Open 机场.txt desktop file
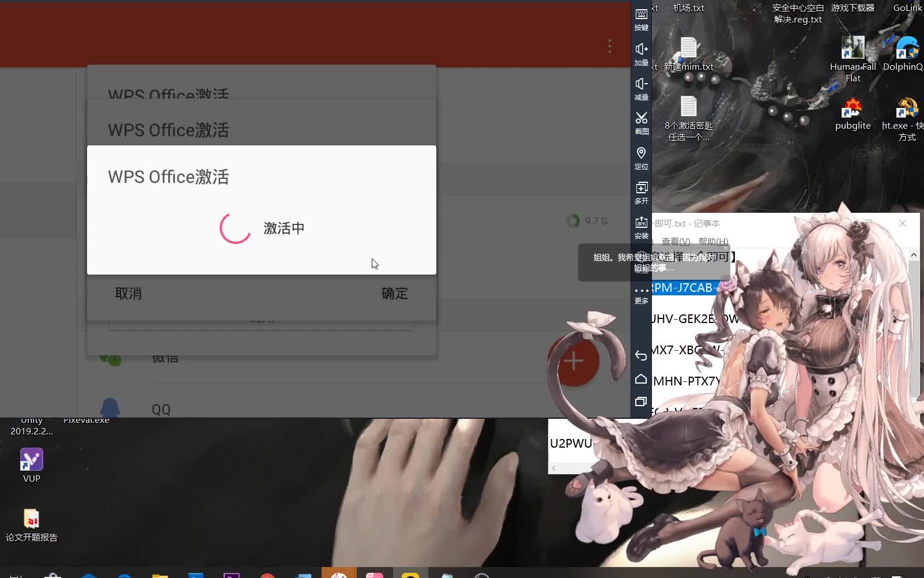Image resolution: width=924 pixels, height=578 pixels. [689, 8]
